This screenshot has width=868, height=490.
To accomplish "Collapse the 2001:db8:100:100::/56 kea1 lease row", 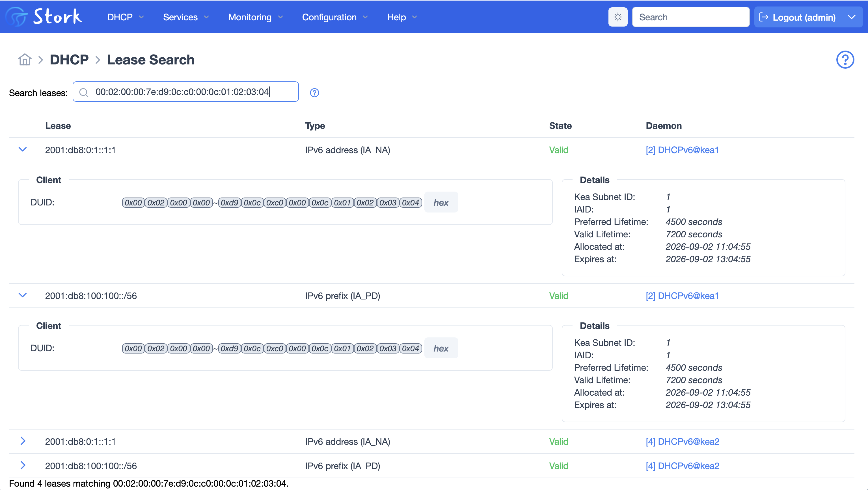I will coord(23,295).
